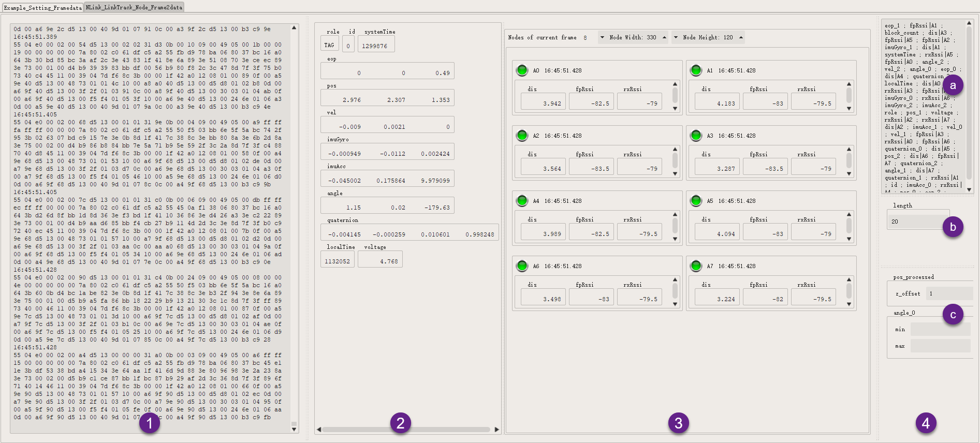Image resolution: width=980 pixels, height=443 pixels.
Task: Click scroll-down arrow in node A1 card
Action: click(x=849, y=108)
